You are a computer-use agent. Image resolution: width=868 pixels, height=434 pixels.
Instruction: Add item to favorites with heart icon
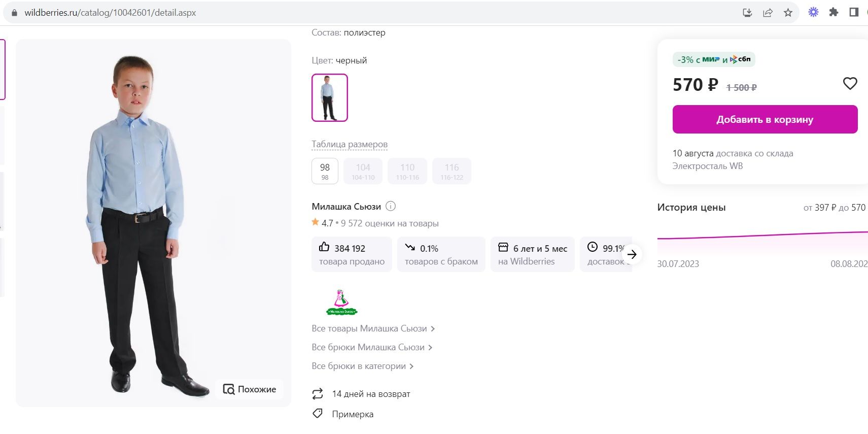pos(850,84)
